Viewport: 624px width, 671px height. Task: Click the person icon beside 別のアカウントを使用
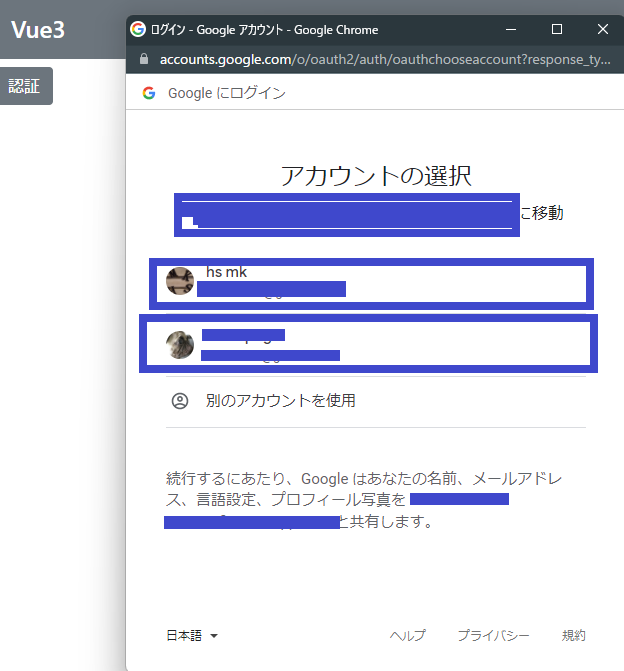coord(180,401)
